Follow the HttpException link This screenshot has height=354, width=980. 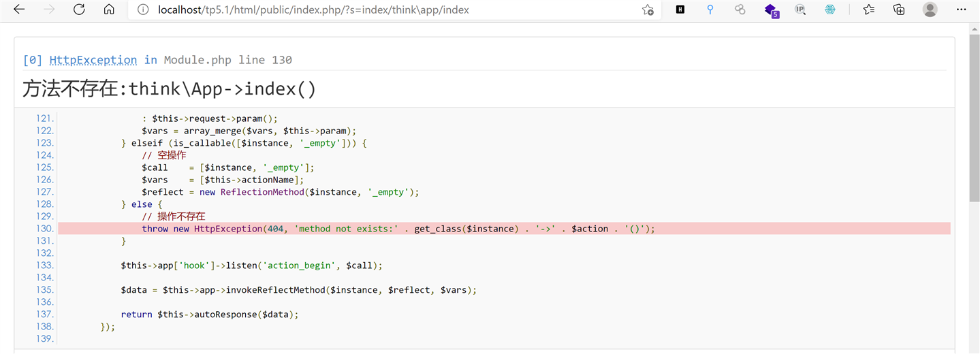(93, 60)
